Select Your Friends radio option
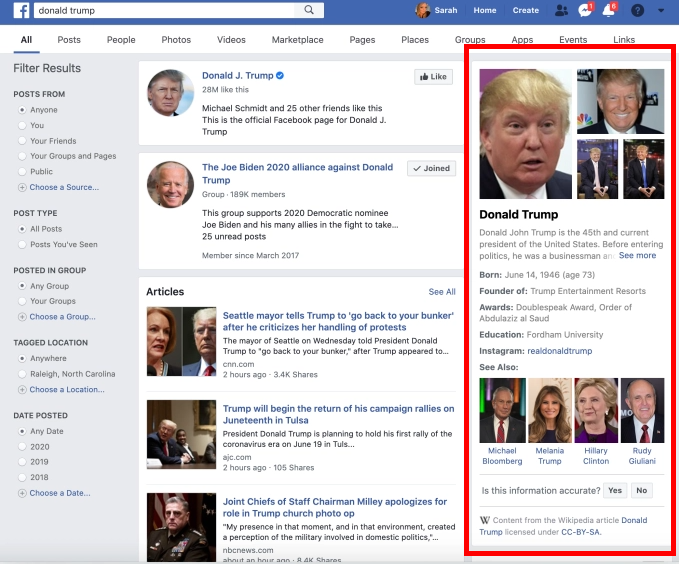The image size is (679, 565). coord(22,141)
